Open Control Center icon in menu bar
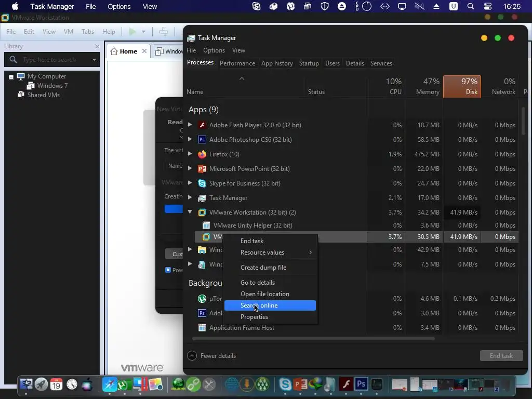This screenshot has width=532, height=399. click(x=487, y=6)
